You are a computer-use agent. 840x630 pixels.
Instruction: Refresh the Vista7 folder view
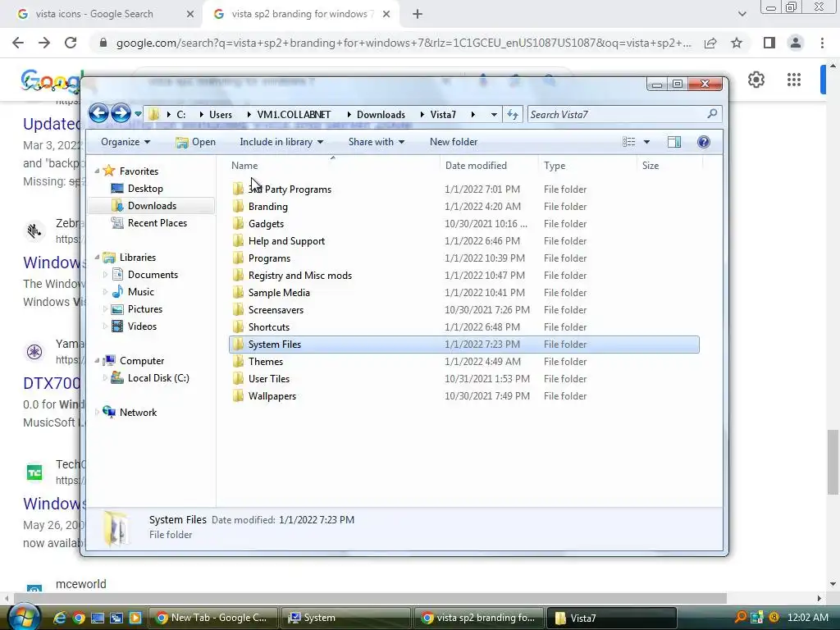coord(513,114)
